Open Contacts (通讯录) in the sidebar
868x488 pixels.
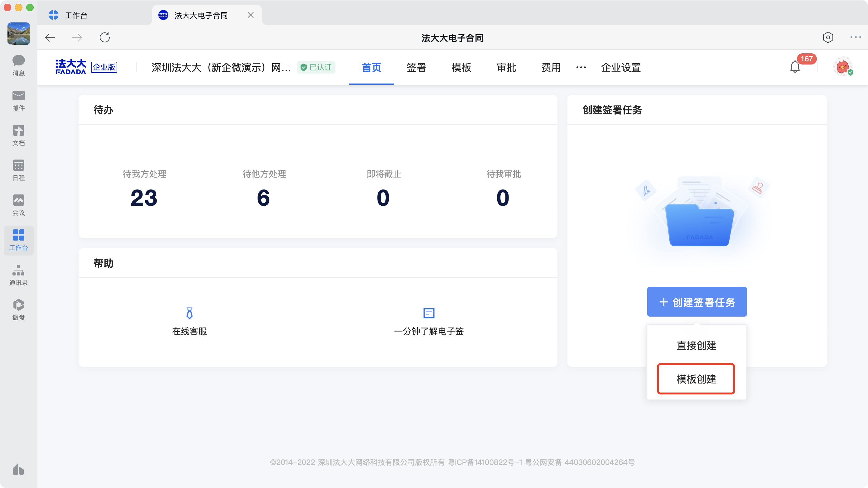[18, 275]
